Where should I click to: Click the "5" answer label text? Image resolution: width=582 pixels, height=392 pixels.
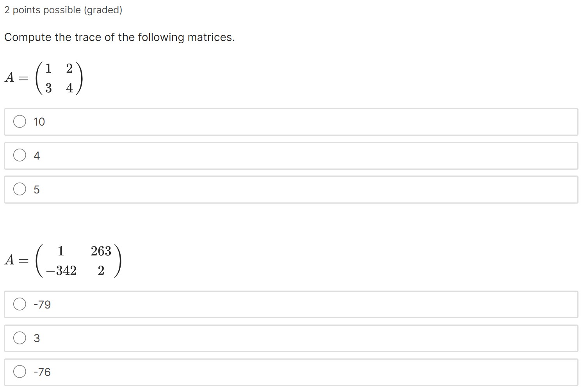pyautogui.click(x=37, y=190)
